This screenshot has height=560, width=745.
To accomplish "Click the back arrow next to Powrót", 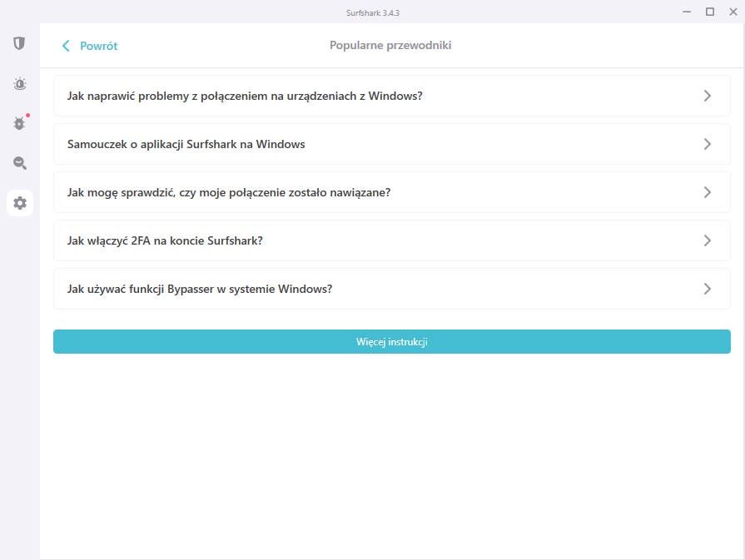I will pos(66,46).
